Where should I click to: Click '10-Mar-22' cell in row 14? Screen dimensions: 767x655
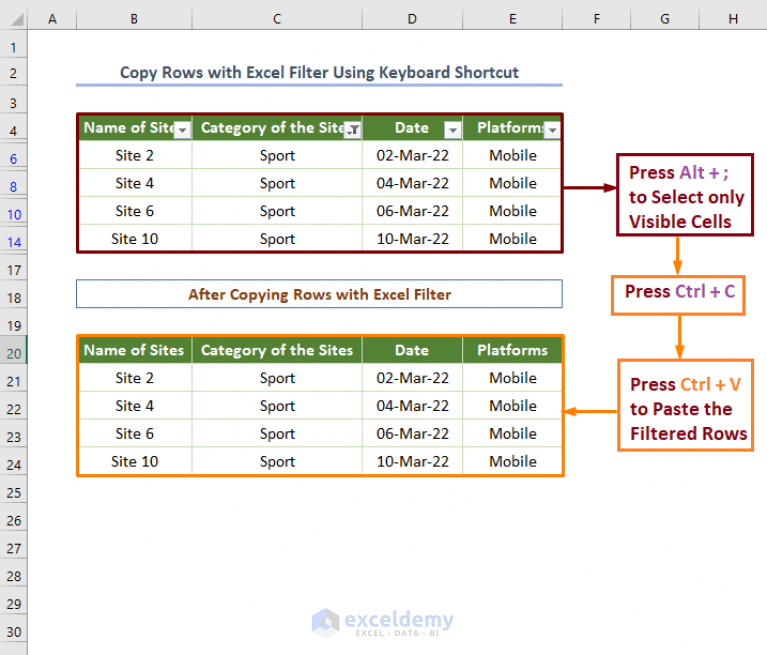(412, 239)
